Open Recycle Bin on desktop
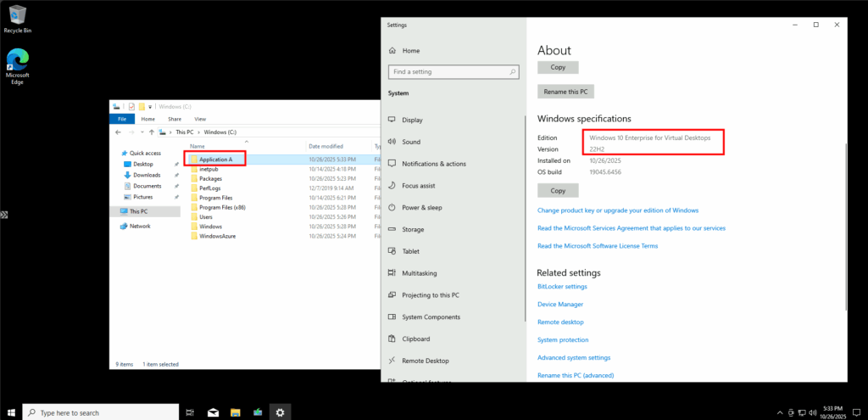The width and height of the screenshot is (868, 420). click(17, 18)
